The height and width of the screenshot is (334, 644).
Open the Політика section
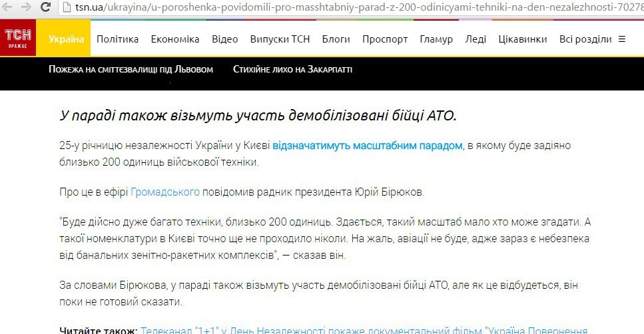tap(117, 39)
